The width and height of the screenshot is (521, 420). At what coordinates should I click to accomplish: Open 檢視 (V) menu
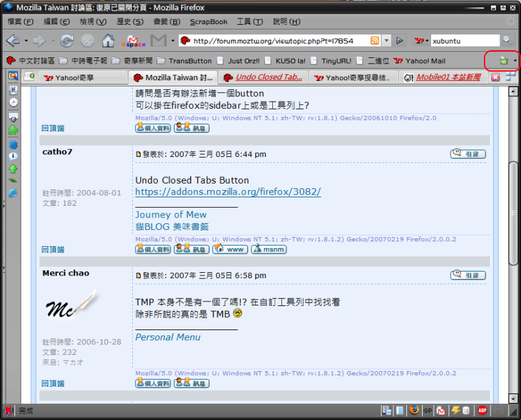93,21
